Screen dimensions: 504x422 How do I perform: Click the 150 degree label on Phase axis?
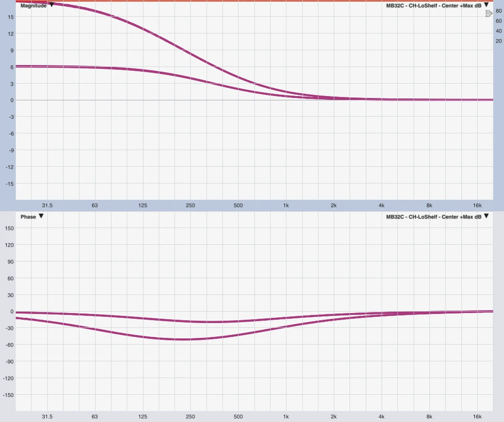click(10, 228)
